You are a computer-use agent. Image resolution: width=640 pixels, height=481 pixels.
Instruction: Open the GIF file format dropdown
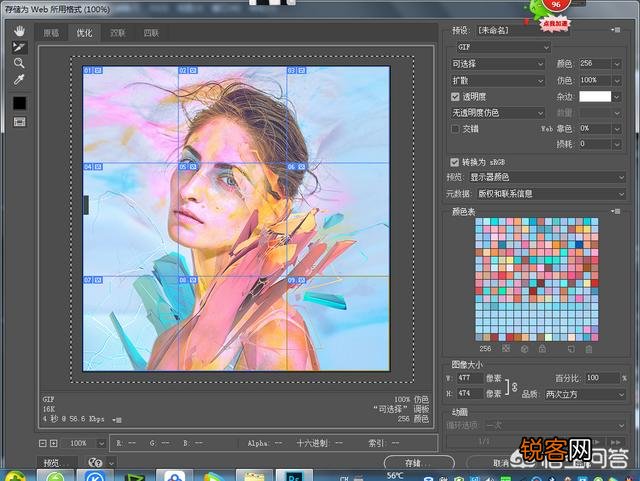point(503,47)
